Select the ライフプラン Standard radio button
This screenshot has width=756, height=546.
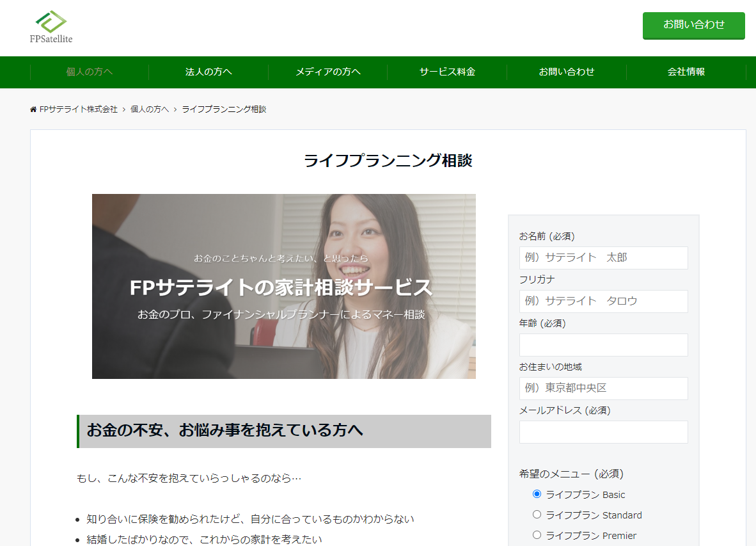pos(537,515)
